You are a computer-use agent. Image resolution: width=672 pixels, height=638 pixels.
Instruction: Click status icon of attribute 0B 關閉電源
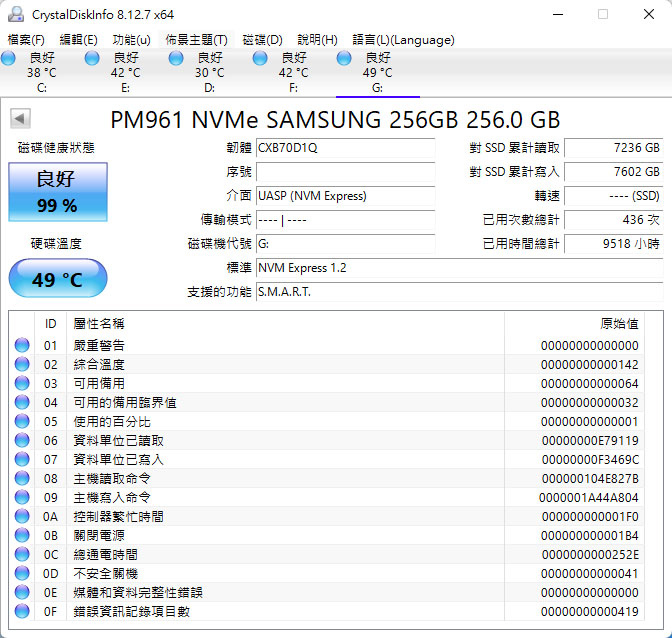pos(22,535)
